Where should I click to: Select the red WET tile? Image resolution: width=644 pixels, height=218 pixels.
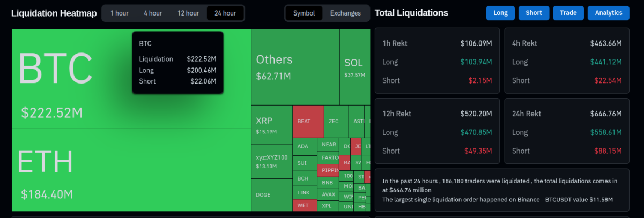304,205
